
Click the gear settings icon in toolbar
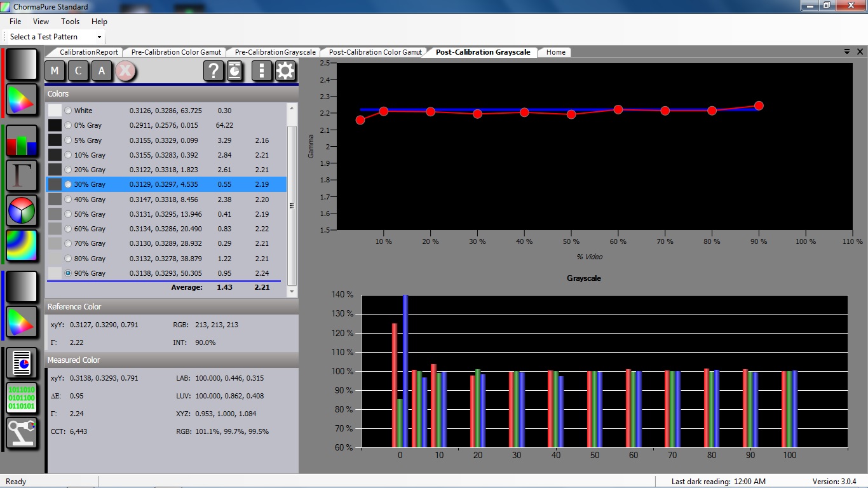[285, 71]
